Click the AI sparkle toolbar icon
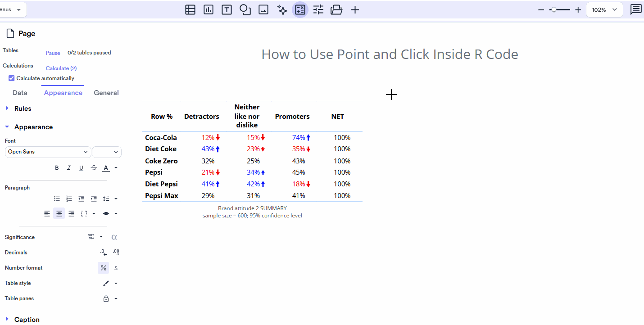 [x=282, y=9]
